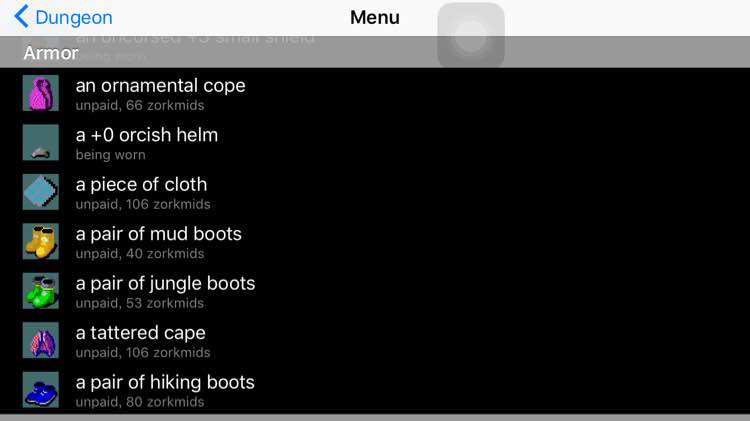Tap the green jungle boots icon
The height and width of the screenshot is (421, 750).
click(x=41, y=291)
